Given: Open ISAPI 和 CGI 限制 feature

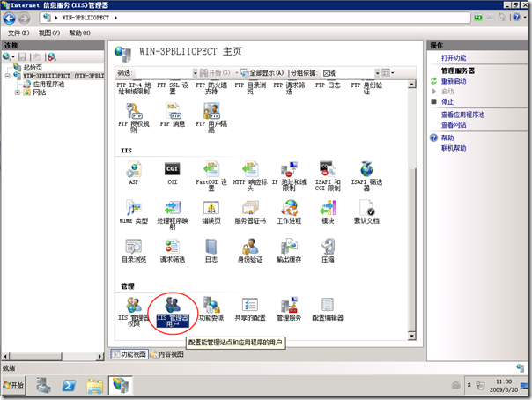Looking at the screenshot, I should click(328, 175).
